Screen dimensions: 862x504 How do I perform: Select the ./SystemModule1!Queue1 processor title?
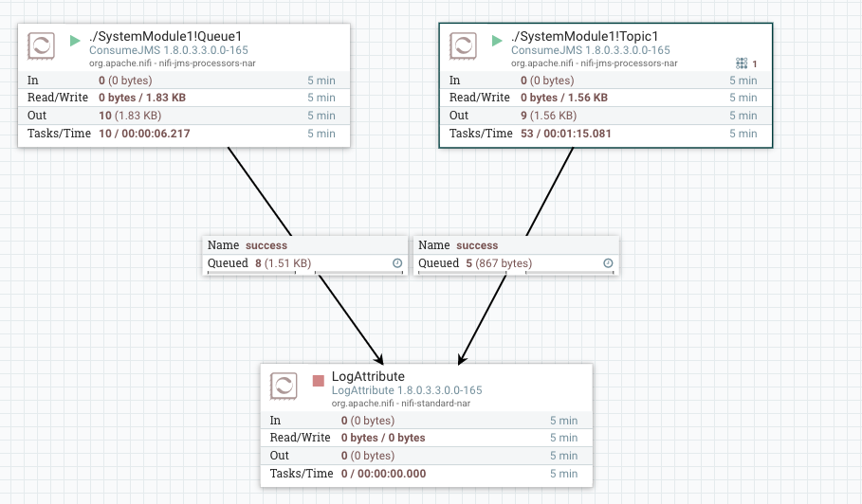(x=165, y=36)
